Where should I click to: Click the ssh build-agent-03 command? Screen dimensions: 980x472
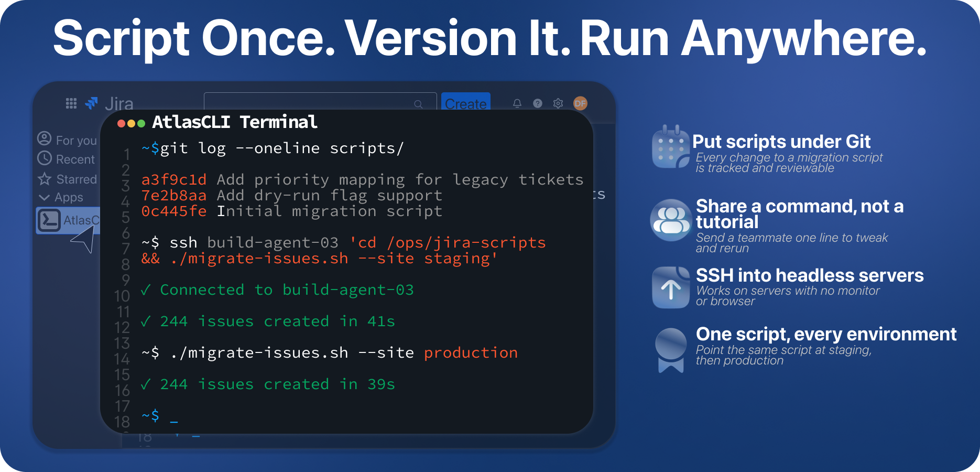point(344,243)
